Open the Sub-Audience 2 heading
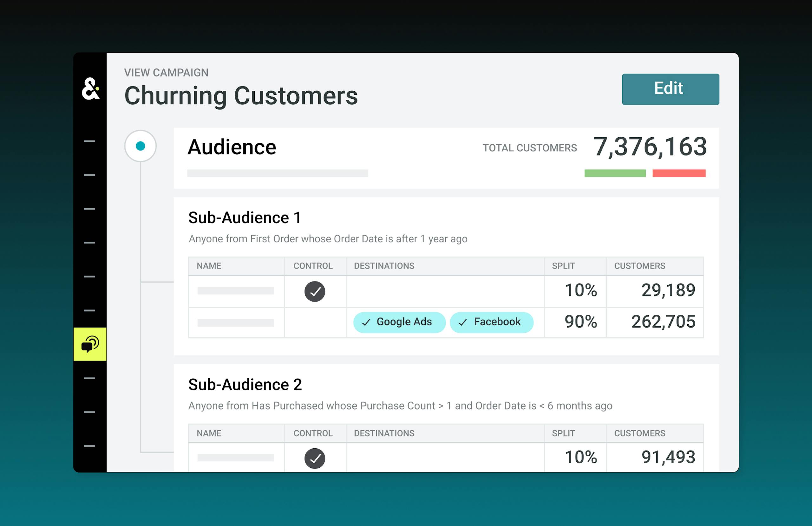The image size is (812, 526). pyautogui.click(x=245, y=385)
